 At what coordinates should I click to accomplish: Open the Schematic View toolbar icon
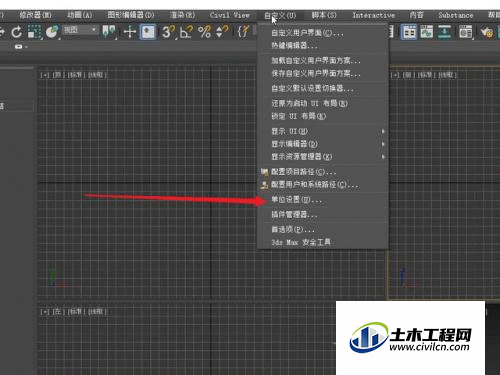coord(444,32)
